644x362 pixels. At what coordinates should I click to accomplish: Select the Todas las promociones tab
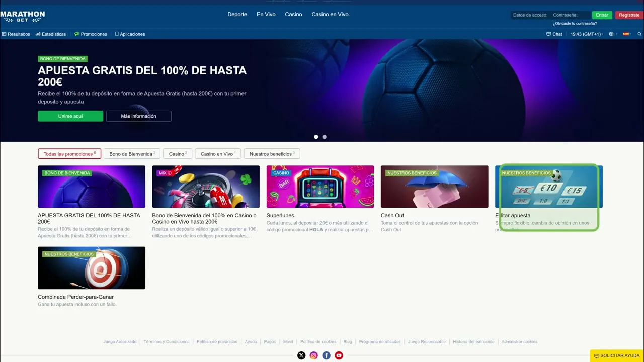(x=69, y=154)
